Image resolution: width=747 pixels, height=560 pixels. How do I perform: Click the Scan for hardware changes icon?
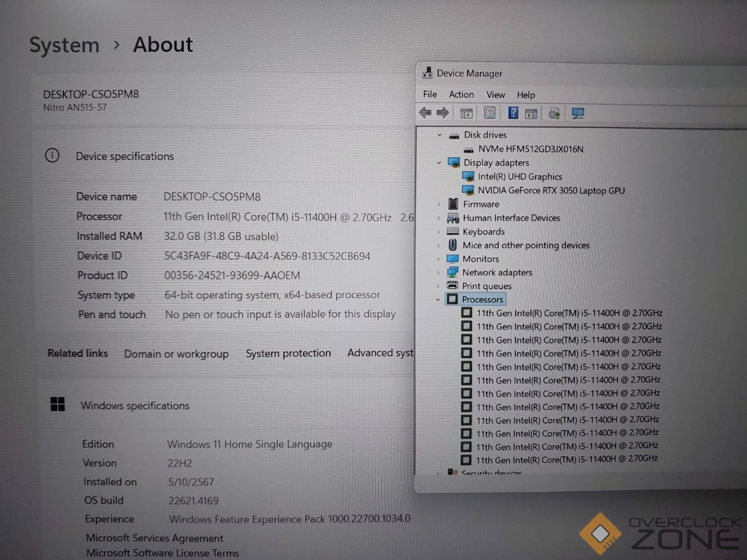(578, 114)
